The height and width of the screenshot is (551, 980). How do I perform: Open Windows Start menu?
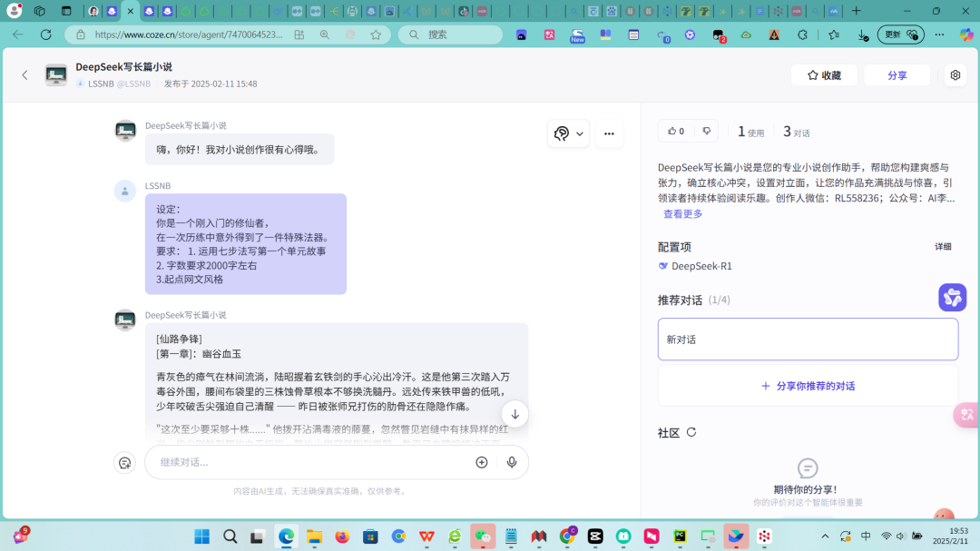[201, 536]
